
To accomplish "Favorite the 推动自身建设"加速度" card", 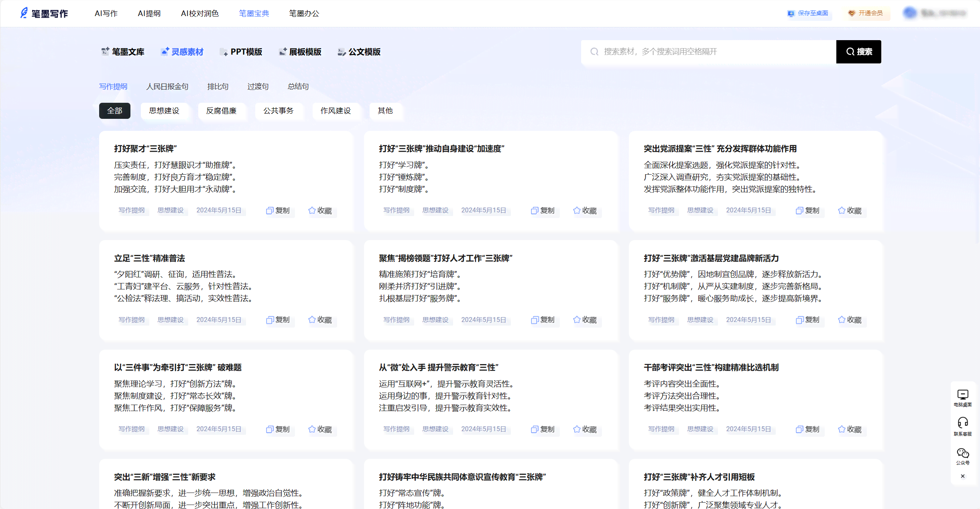I will (x=585, y=210).
